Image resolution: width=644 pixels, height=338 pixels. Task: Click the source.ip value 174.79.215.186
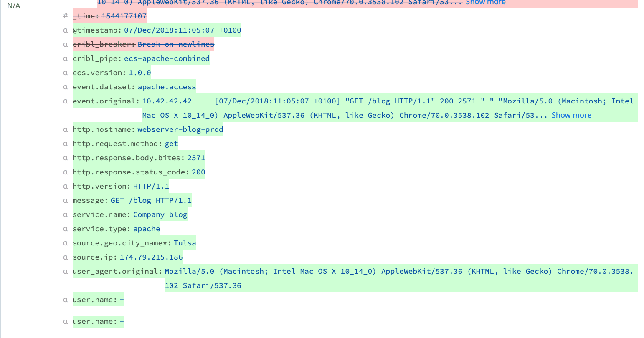(x=151, y=257)
